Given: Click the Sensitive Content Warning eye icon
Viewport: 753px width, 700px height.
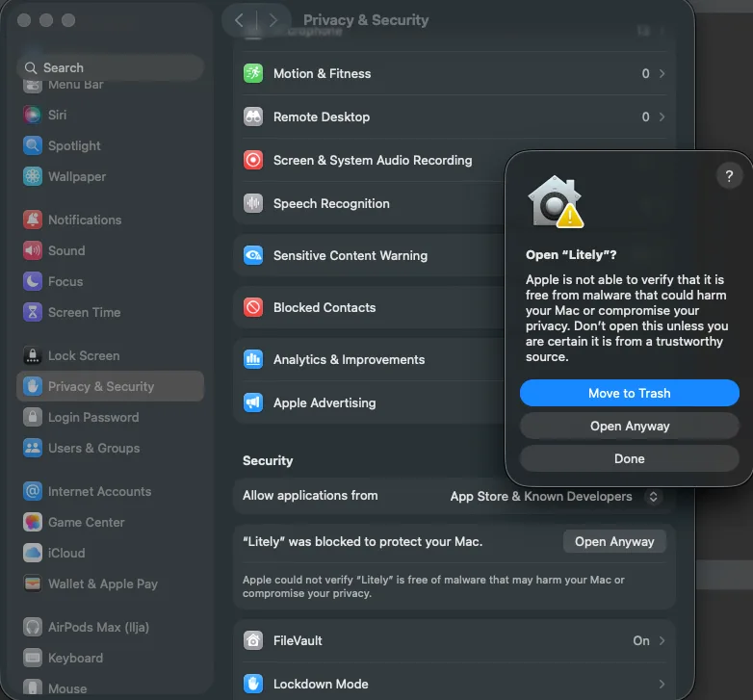Looking at the screenshot, I should pos(253,255).
